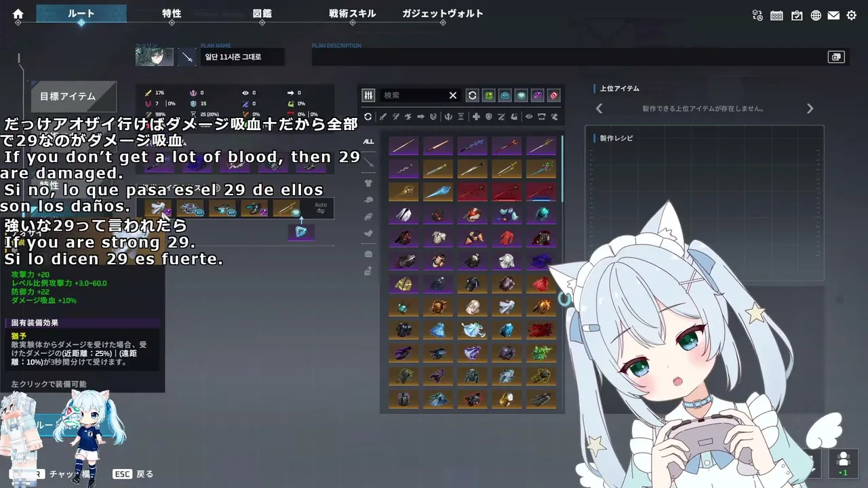Image resolution: width=868 pixels, height=488 pixels.
Task: Open the mission clipboard icon
Action: [x=797, y=15]
